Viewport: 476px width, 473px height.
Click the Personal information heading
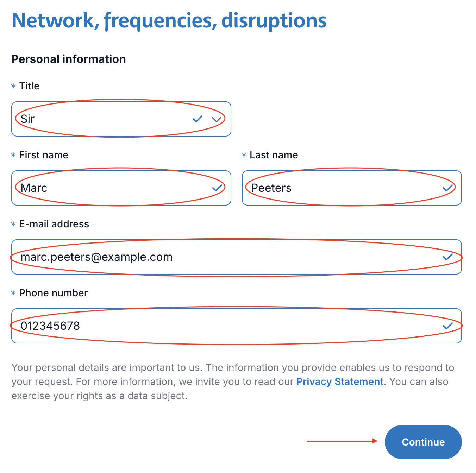coord(69,59)
